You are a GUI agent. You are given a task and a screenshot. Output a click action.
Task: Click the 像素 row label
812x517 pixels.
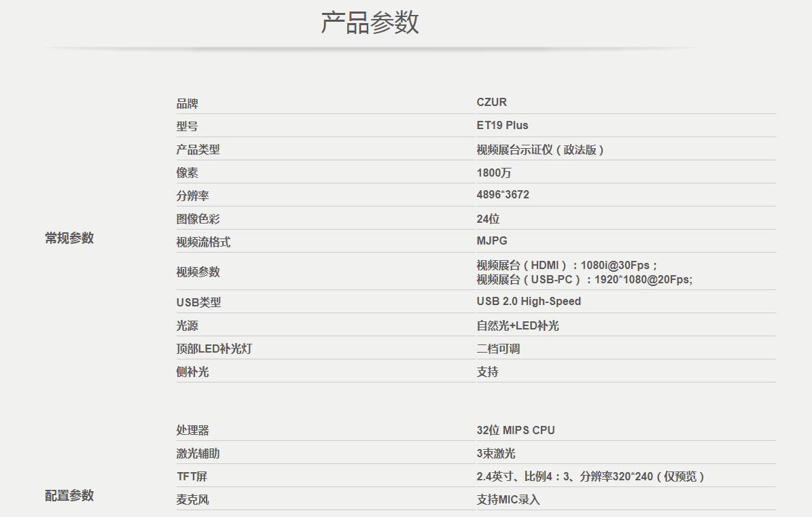[187, 173]
